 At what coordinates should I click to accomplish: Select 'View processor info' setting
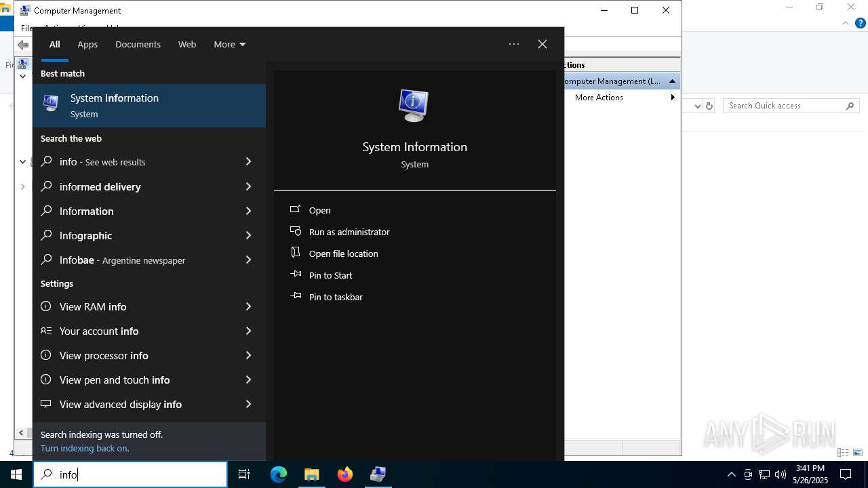pyautogui.click(x=104, y=355)
